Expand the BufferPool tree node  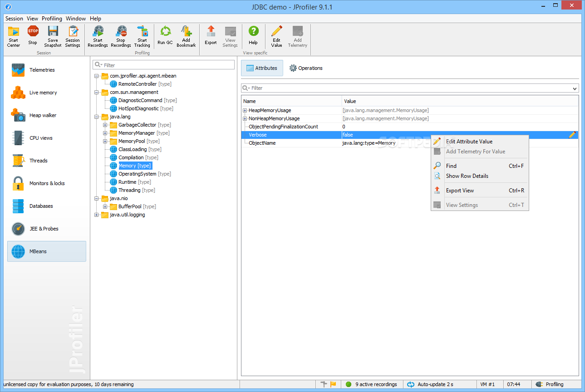(x=105, y=206)
